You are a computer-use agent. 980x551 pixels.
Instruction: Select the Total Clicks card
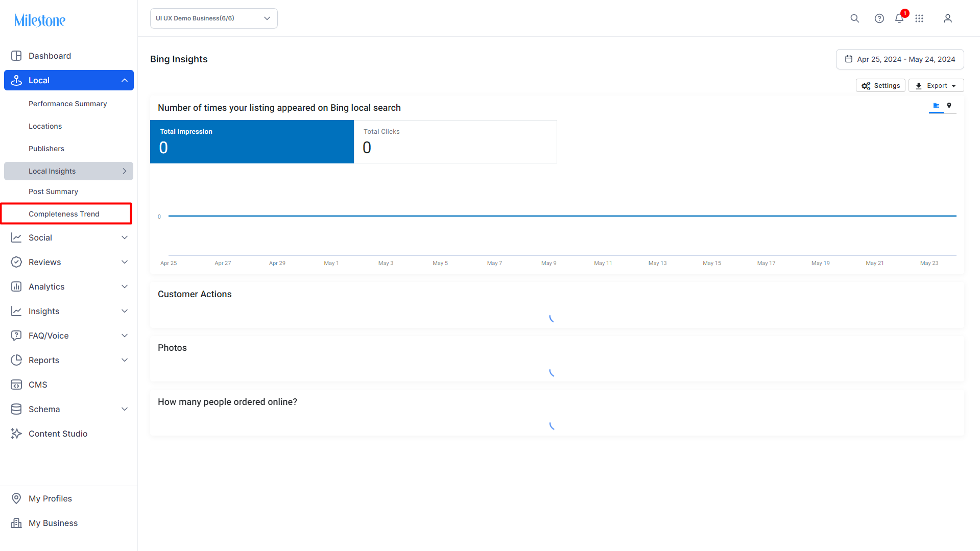455,141
